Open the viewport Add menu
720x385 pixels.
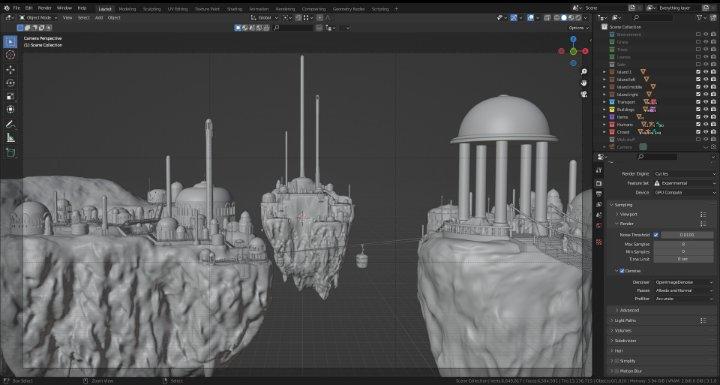coord(99,18)
